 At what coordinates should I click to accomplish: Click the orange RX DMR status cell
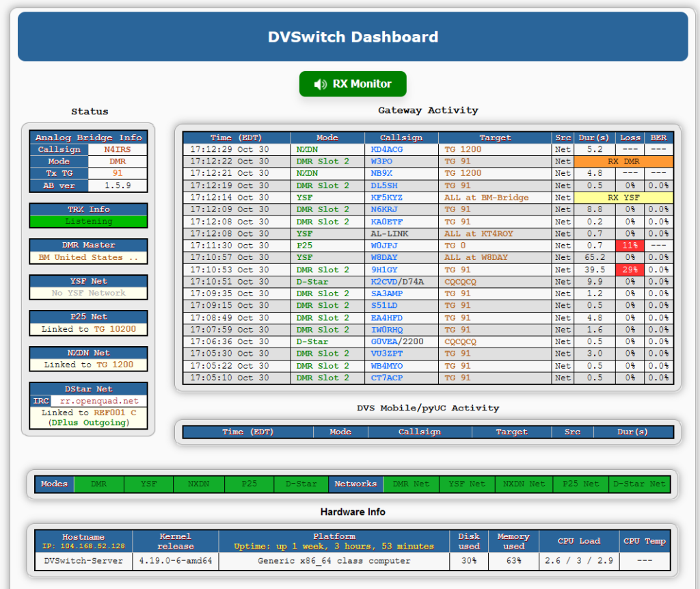pyautogui.click(x=623, y=161)
